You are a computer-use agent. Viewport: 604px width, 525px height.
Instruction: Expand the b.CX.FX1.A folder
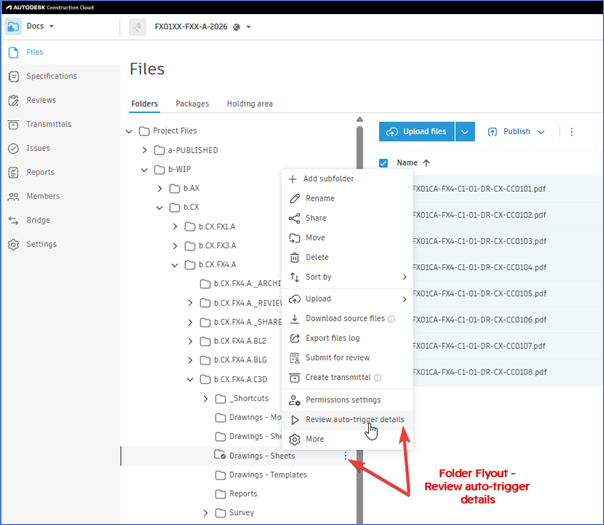(175, 226)
